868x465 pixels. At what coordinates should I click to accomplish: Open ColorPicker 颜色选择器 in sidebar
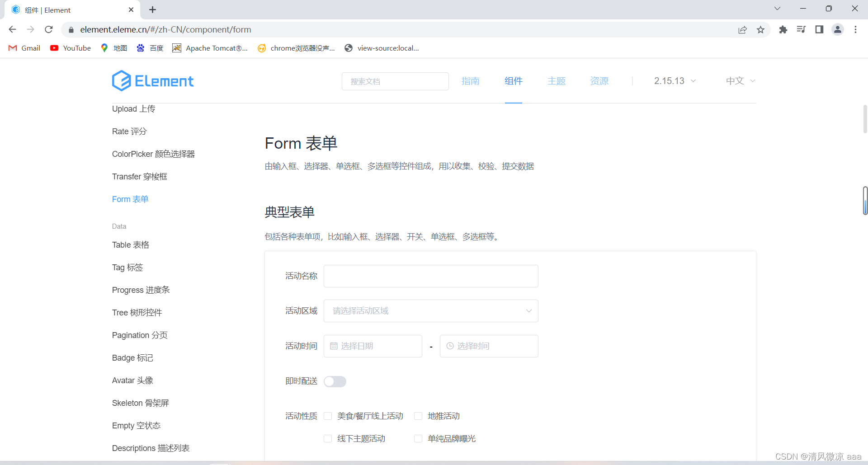153,154
